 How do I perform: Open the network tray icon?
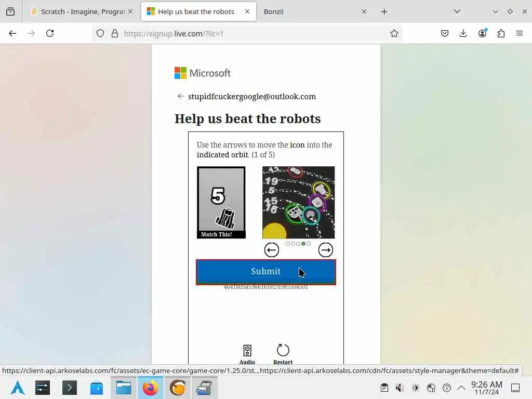tap(431, 388)
